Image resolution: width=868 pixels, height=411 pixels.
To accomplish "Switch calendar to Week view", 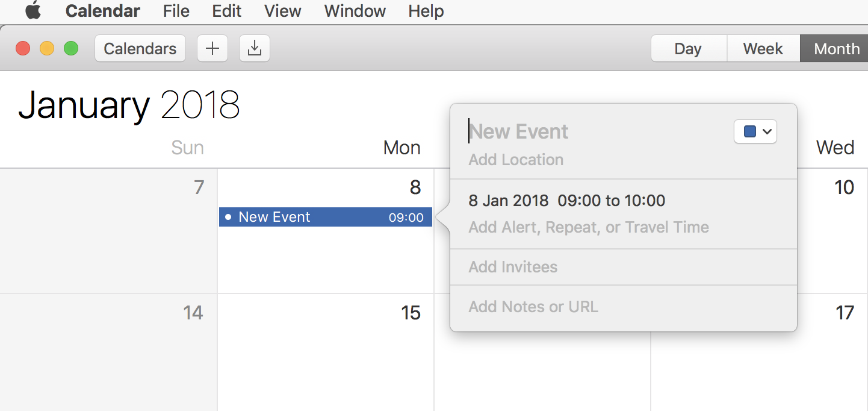I will 763,49.
